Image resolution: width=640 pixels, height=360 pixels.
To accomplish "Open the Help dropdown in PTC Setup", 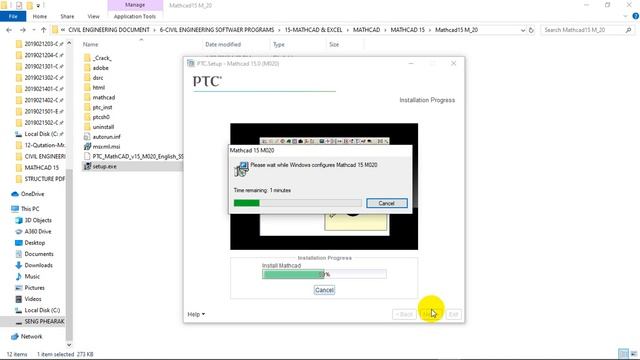I will pos(196,314).
